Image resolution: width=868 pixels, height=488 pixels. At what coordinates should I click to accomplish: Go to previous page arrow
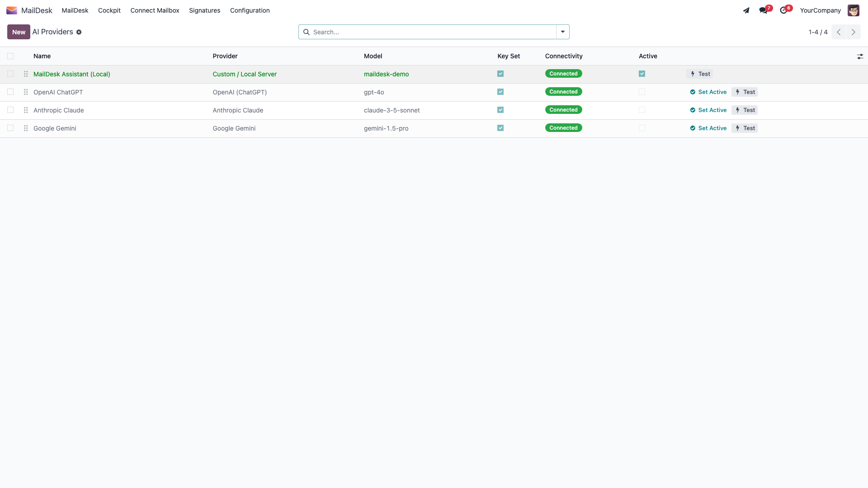(839, 32)
